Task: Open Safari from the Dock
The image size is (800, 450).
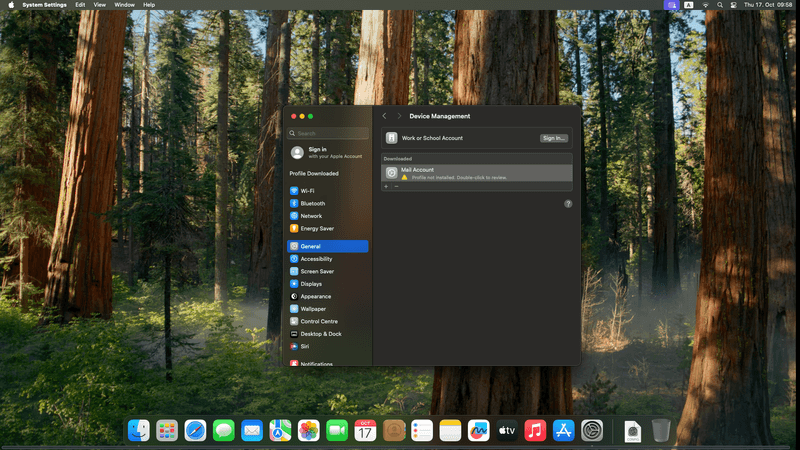Action: [x=195, y=430]
